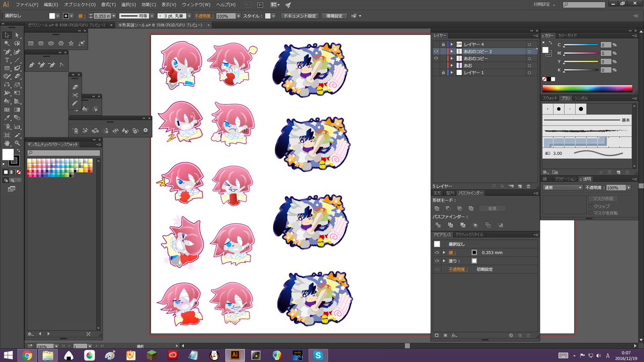Switch to the スウォッチ panel tab
The image size is (644, 362).
[551, 98]
